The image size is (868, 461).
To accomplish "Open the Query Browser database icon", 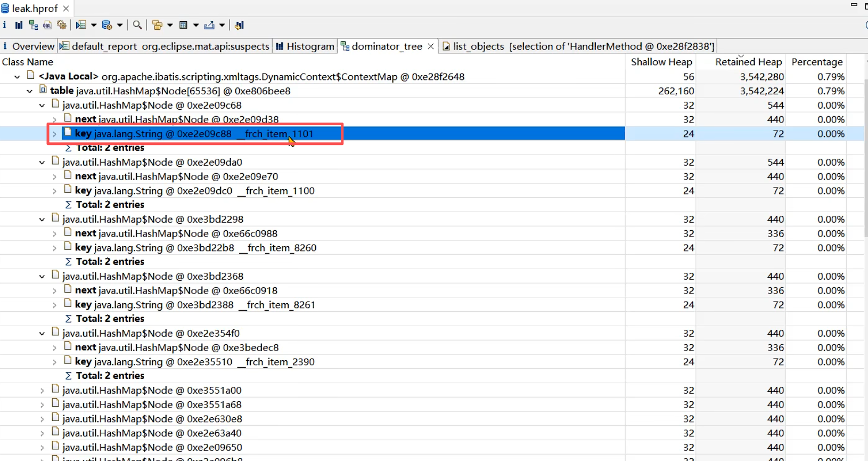I will 107,25.
